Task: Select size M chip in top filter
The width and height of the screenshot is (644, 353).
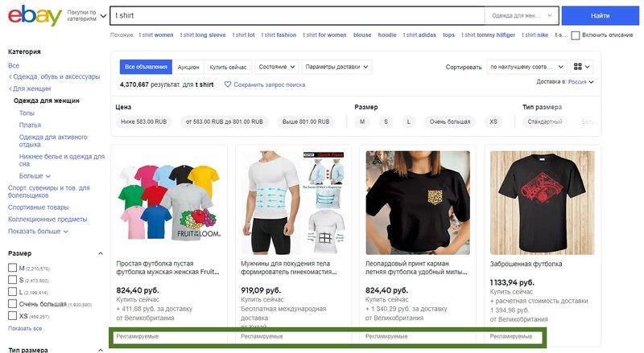Action: [362, 121]
